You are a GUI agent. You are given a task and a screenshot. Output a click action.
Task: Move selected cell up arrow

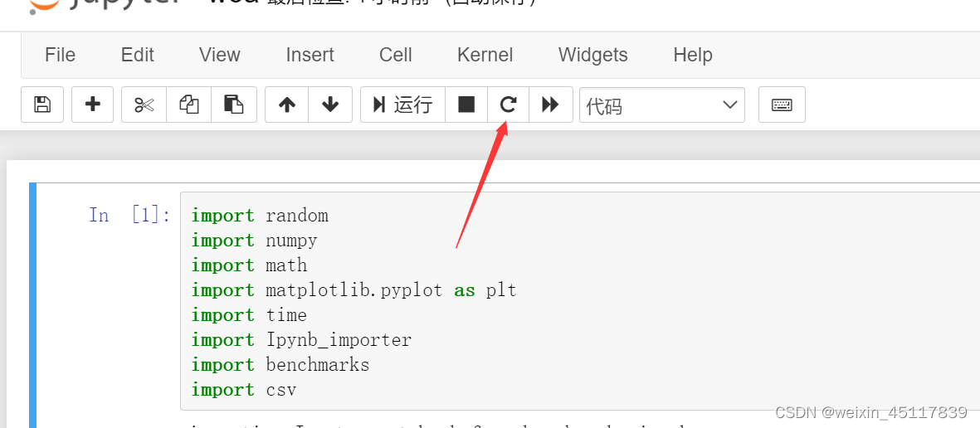(287, 105)
